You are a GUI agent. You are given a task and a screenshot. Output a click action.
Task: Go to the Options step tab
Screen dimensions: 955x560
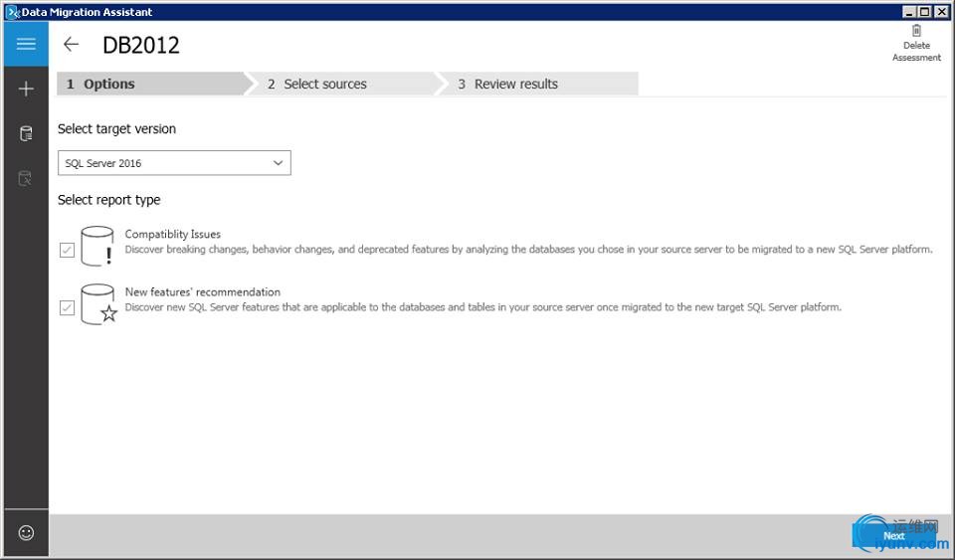(x=152, y=84)
